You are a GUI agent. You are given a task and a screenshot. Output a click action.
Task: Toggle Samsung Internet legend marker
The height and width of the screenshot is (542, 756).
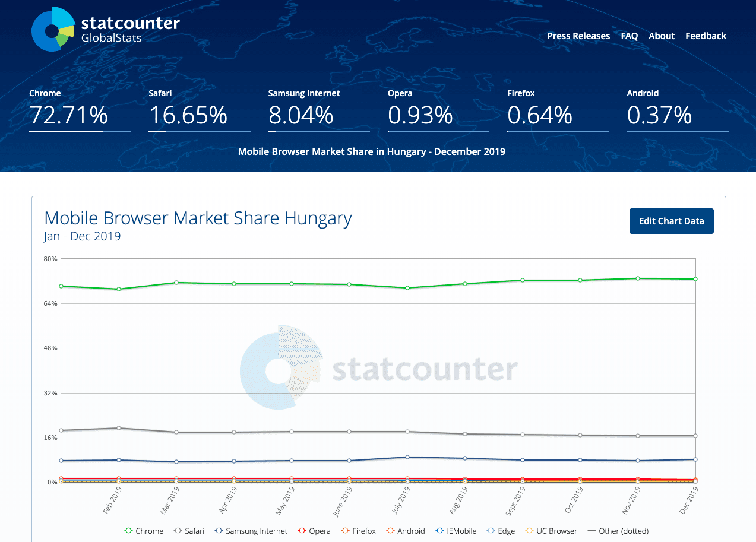click(219, 531)
